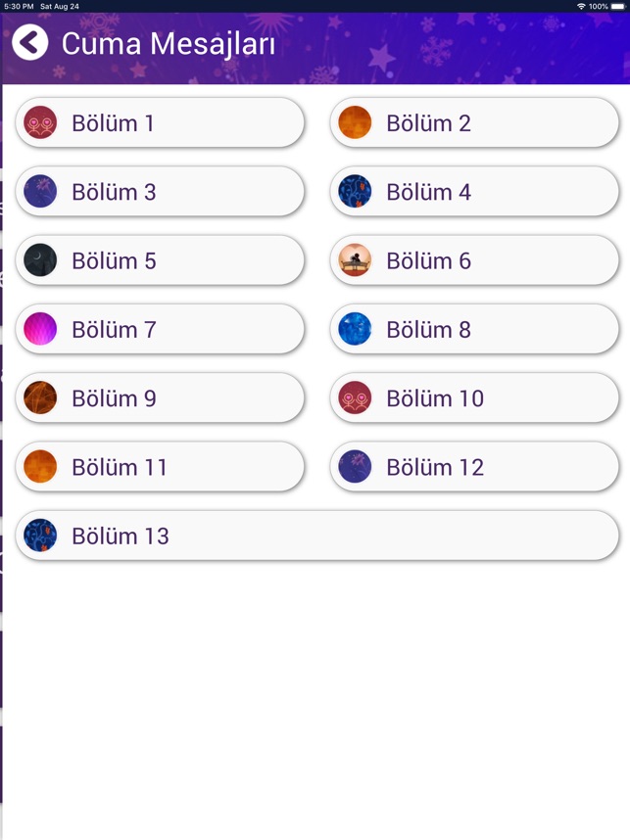Open the Bölüm 10 section
The height and width of the screenshot is (840, 630).
click(474, 398)
